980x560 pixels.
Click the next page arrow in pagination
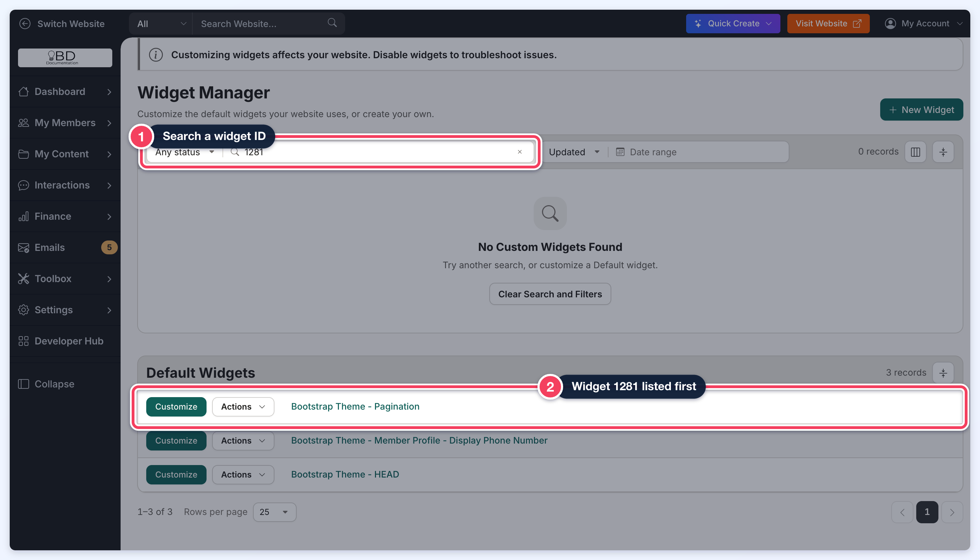pyautogui.click(x=952, y=512)
